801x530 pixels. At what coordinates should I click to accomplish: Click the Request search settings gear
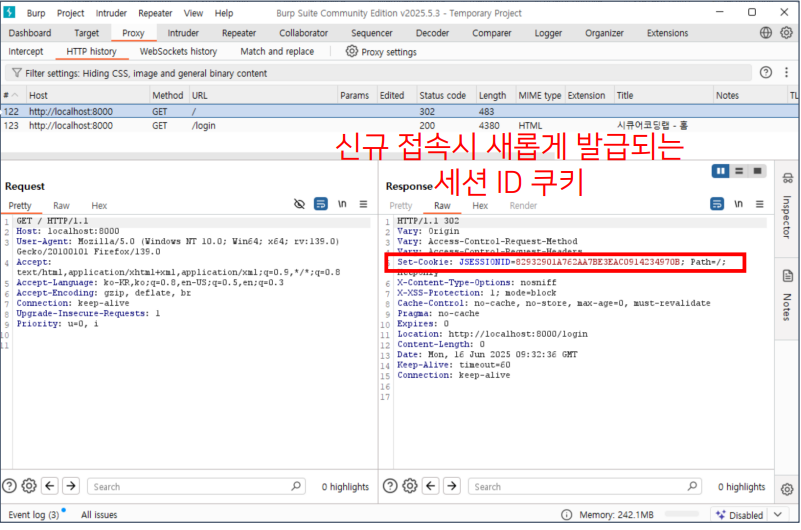29,486
